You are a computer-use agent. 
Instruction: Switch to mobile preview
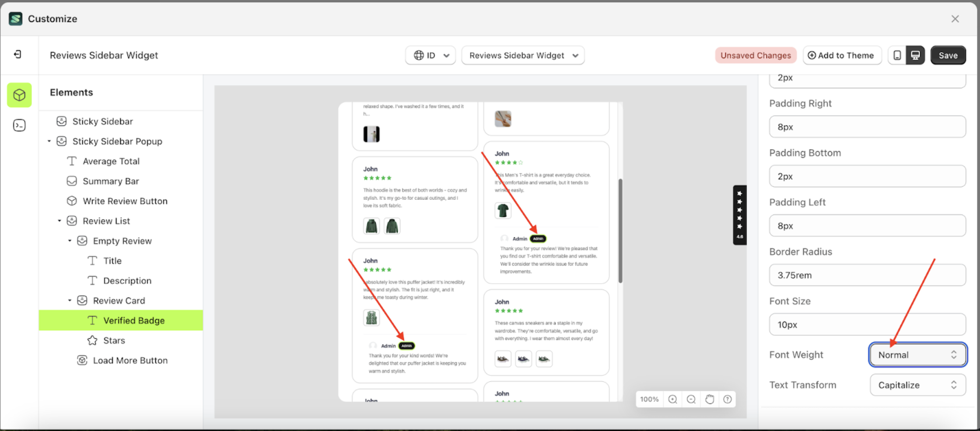[897, 56]
